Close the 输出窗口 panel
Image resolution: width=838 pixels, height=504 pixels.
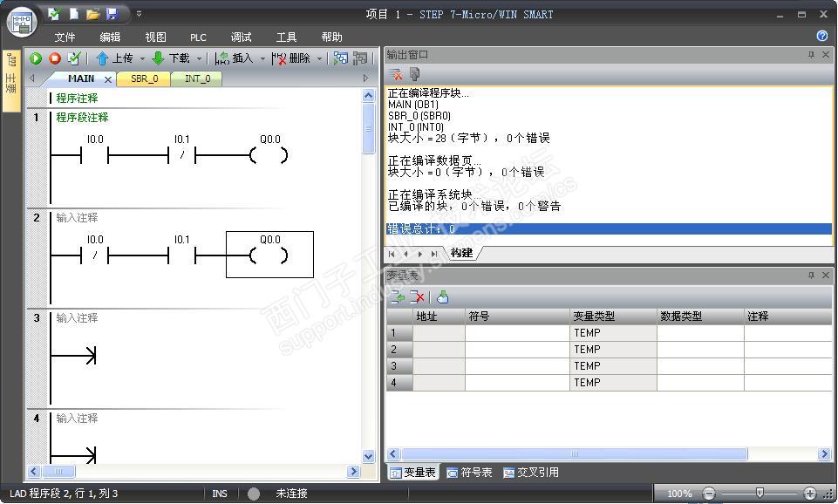click(826, 55)
